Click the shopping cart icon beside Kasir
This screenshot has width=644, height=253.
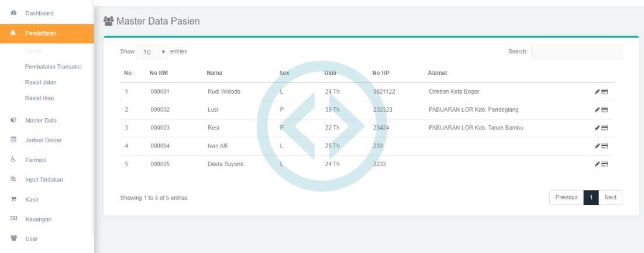(x=13, y=200)
